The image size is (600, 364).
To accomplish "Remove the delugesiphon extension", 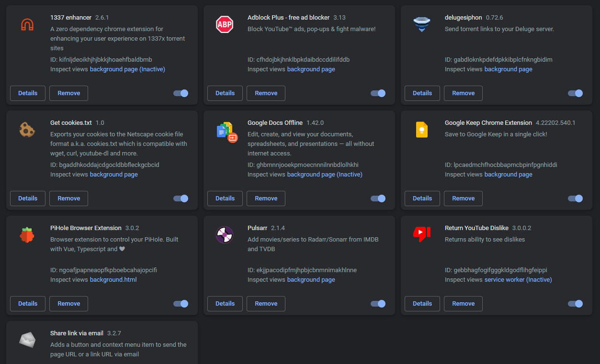I will [x=463, y=93].
